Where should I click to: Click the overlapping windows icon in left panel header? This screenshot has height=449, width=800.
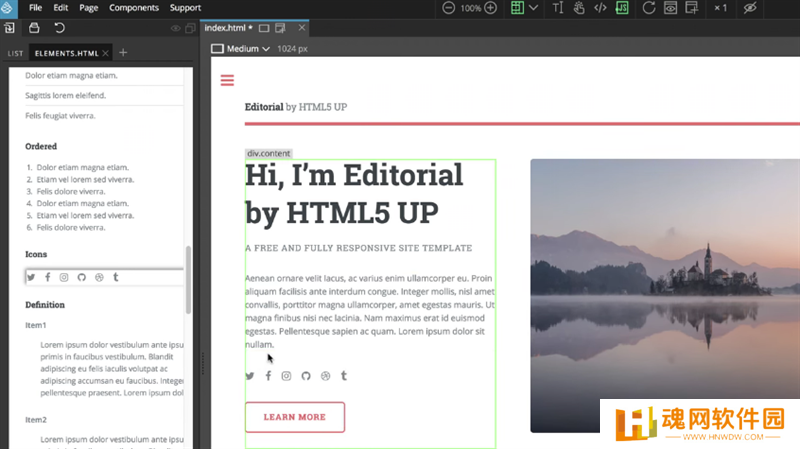(190, 28)
